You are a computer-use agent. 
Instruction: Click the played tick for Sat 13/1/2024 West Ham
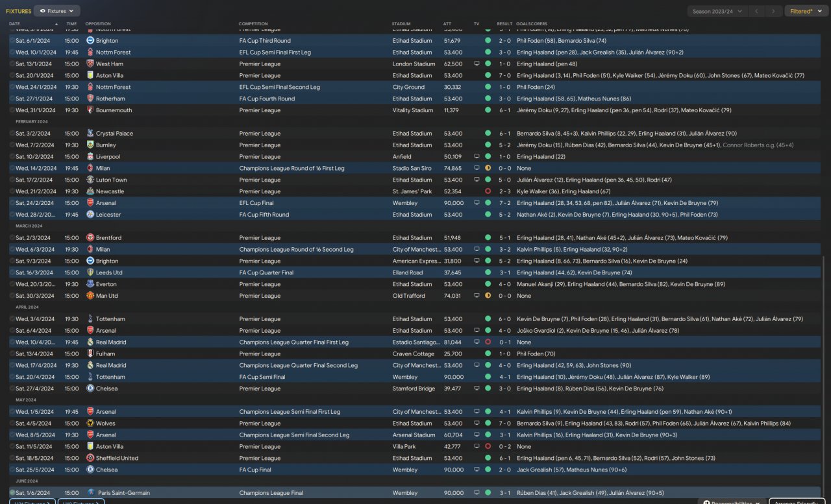click(x=12, y=64)
